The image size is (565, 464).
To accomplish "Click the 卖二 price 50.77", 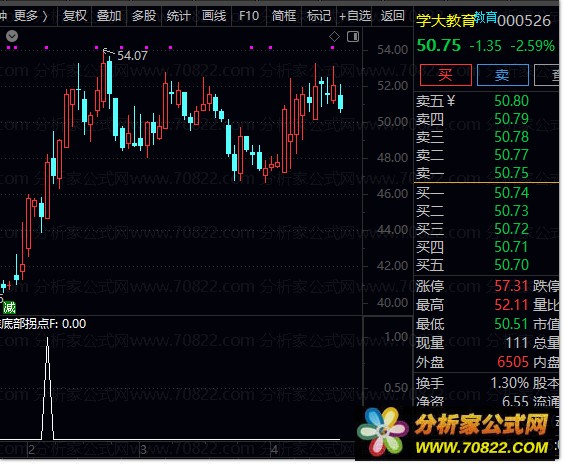I will 511,155.
